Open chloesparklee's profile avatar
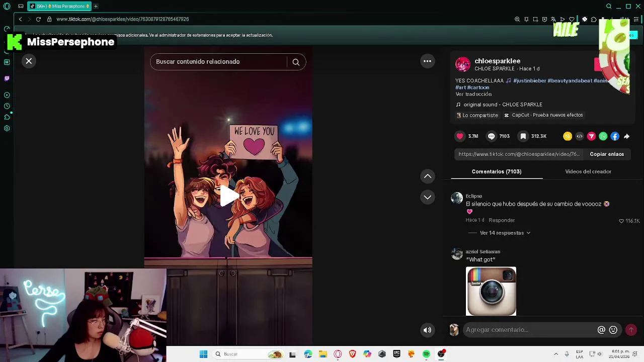The height and width of the screenshot is (362, 644). coord(463,64)
